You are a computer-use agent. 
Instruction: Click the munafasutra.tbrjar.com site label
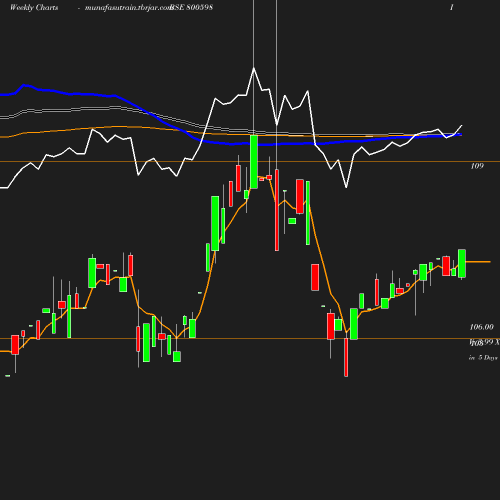coord(128,8)
